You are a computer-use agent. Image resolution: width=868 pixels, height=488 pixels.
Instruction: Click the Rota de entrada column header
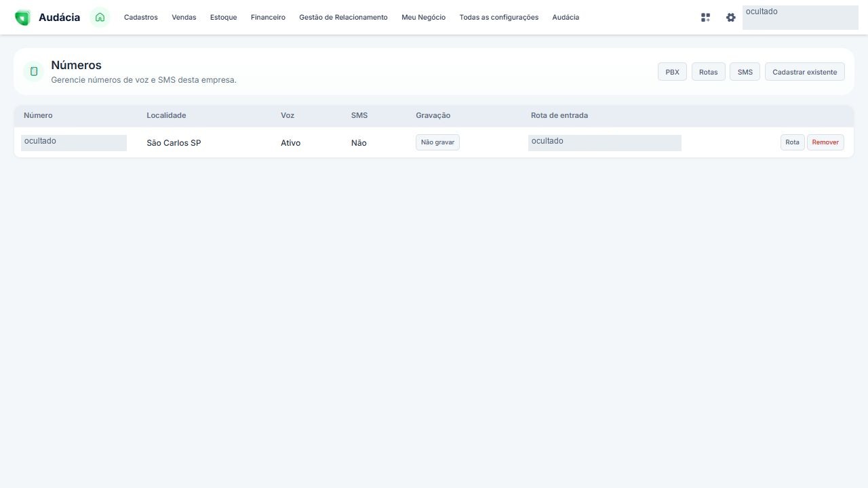(x=559, y=115)
